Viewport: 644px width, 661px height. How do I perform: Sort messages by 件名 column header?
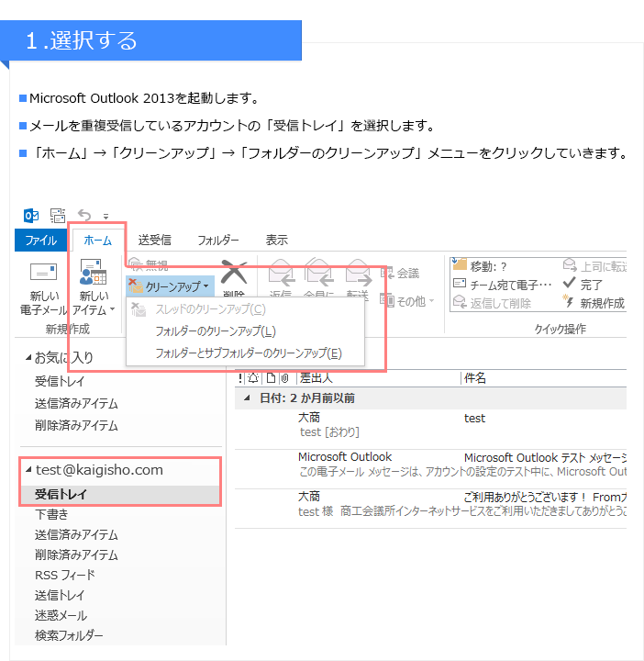pos(474,377)
